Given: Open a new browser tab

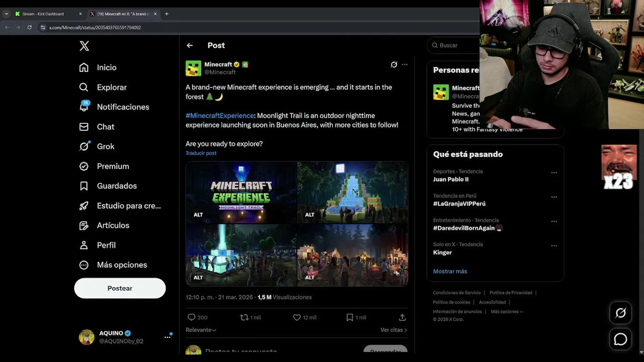Looking at the screenshot, I should click(167, 14).
